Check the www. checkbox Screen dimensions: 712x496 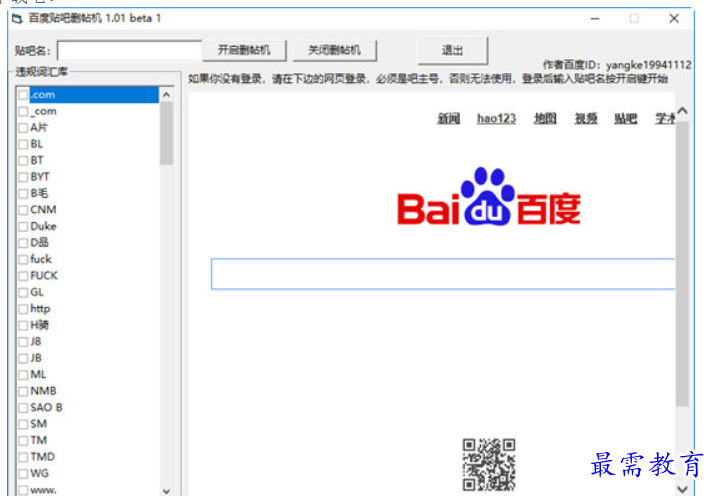[x=23, y=490]
